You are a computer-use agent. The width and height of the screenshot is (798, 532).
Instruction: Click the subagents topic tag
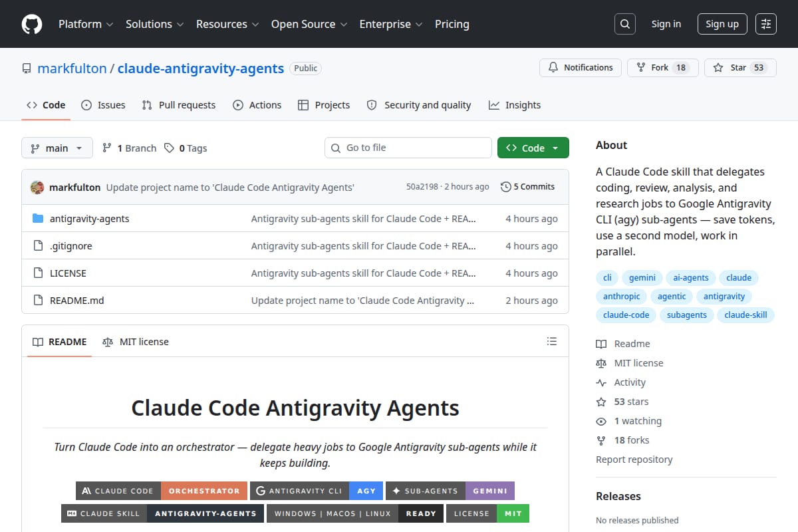pyautogui.click(x=687, y=315)
